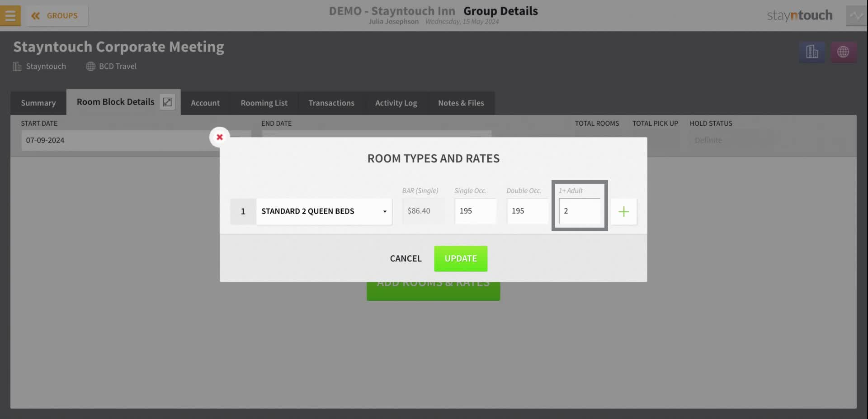The image size is (868, 419).
Task: Switch to the Summary tab
Action: pos(38,103)
